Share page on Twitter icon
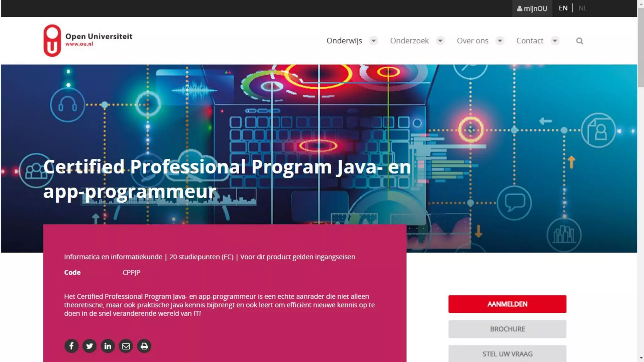 coord(90,346)
